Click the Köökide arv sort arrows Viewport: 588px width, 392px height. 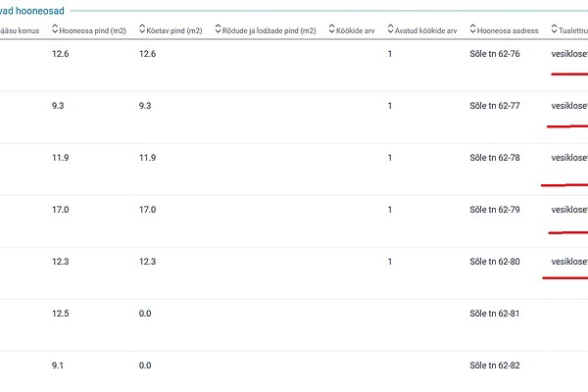[x=333, y=30]
